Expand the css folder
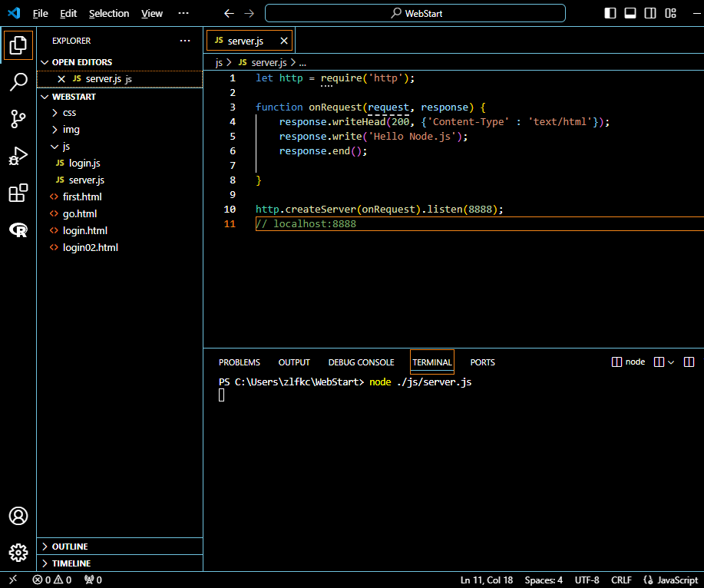 click(x=55, y=113)
